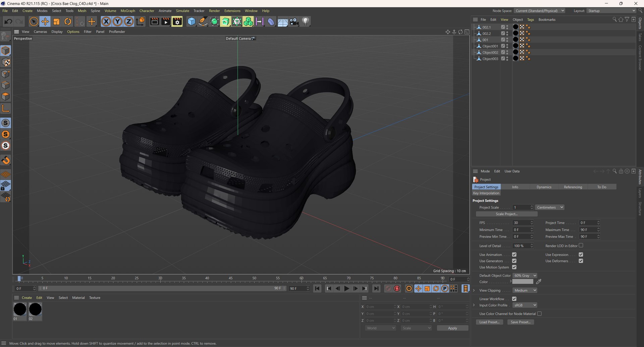
Task: Uncheck Use Generators checkbox
Action: pyautogui.click(x=514, y=261)
